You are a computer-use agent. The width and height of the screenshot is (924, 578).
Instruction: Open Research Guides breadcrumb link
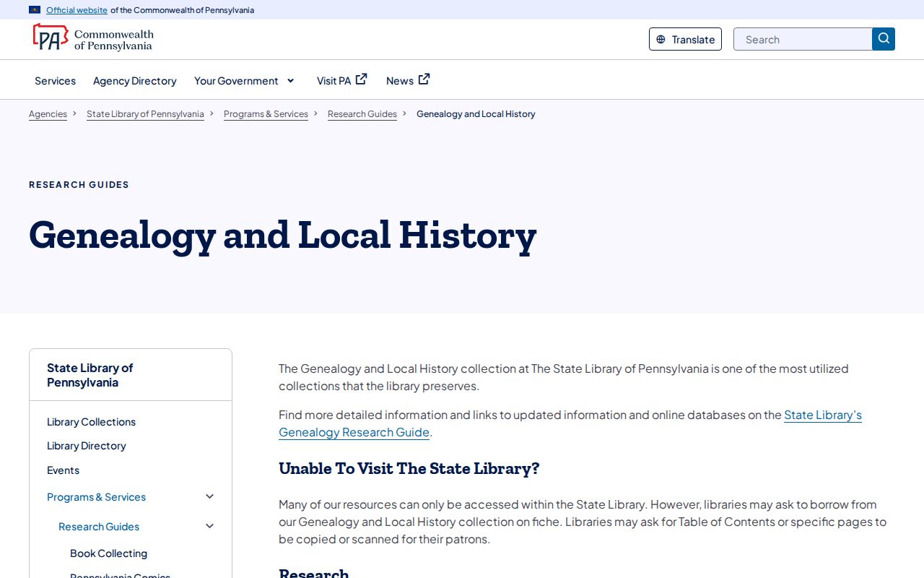362,114
